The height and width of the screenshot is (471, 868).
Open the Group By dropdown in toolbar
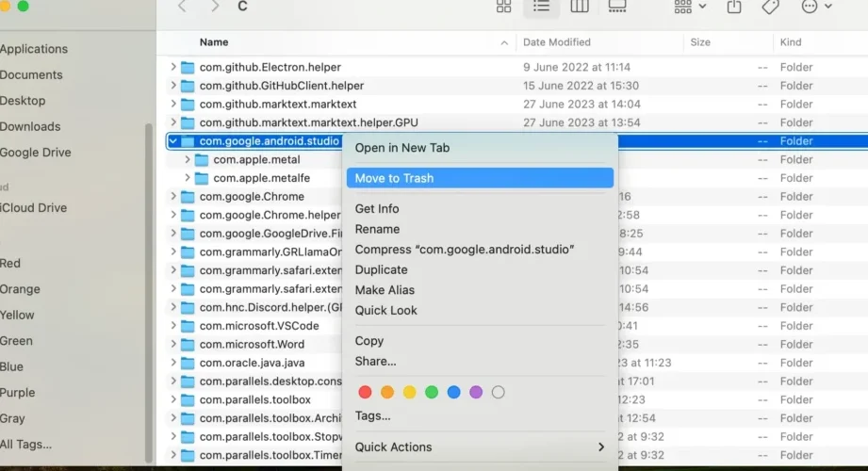coord(690,7)
